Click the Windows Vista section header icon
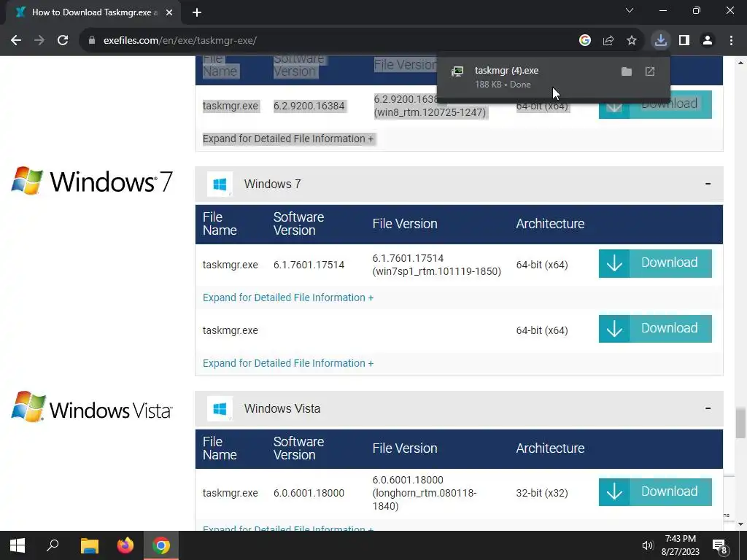 [x=220, y=408]
